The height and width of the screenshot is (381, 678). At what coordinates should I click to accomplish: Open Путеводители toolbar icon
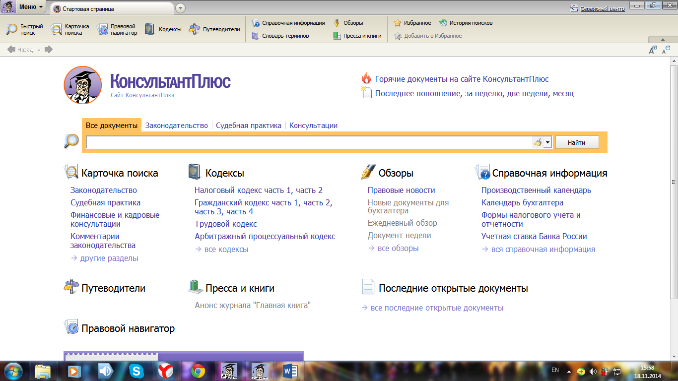coord(214,29)
